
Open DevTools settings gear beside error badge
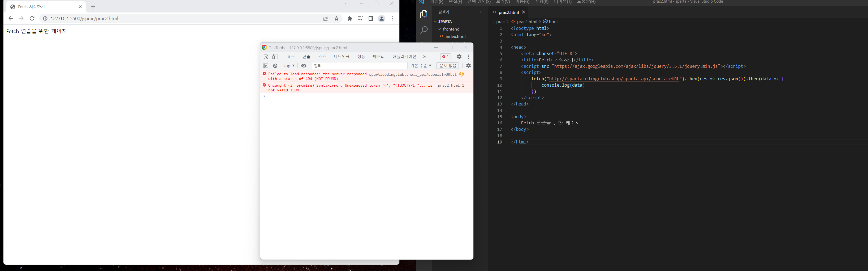click(459, 57)
